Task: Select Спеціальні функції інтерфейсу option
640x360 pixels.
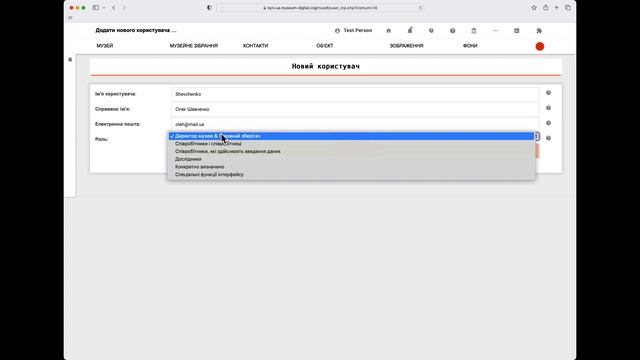Action: [x=351, y=174]
